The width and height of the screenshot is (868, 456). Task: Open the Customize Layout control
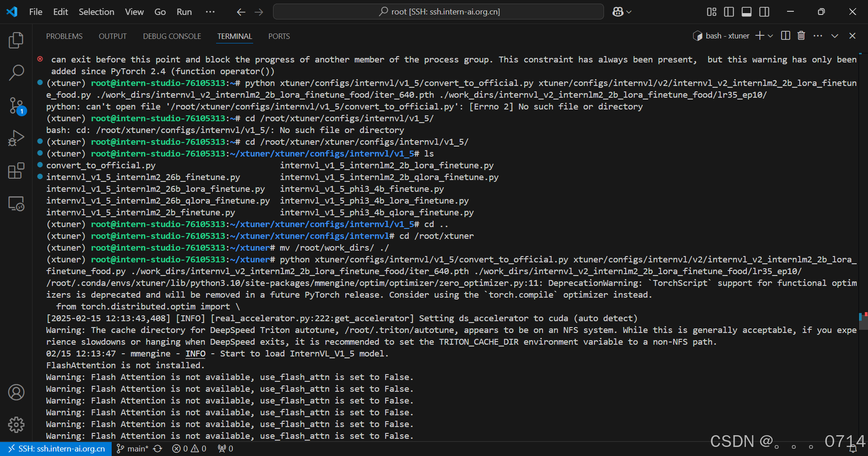pyautogui.click(x=712, y=12)
